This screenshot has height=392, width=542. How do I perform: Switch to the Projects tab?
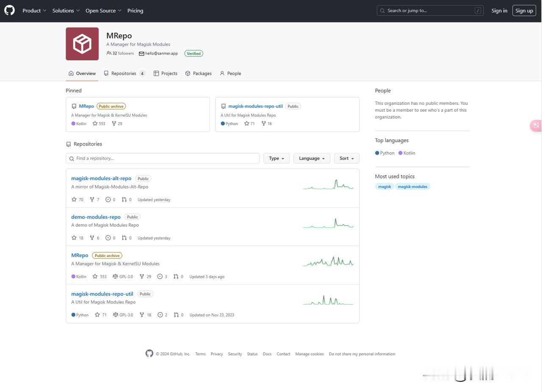[166, 73]
